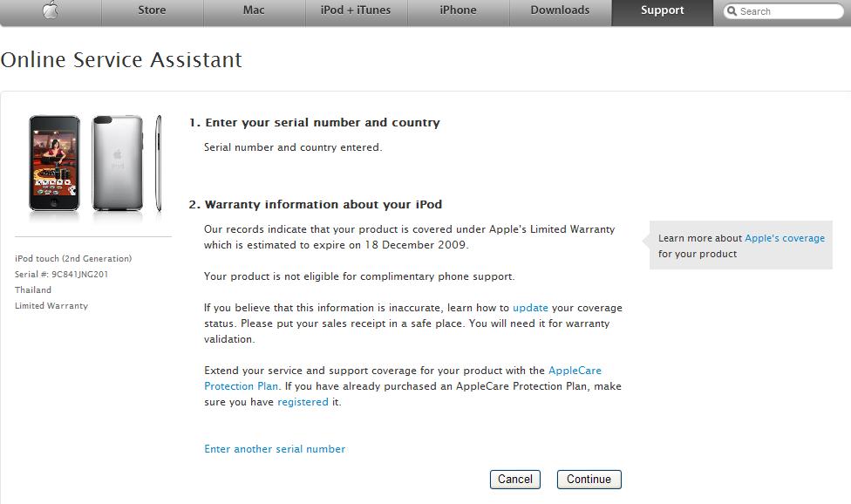The width and height of the screenshot is (851, 504).
Task: Click the registered link
Action: click(x=303, y=402)
